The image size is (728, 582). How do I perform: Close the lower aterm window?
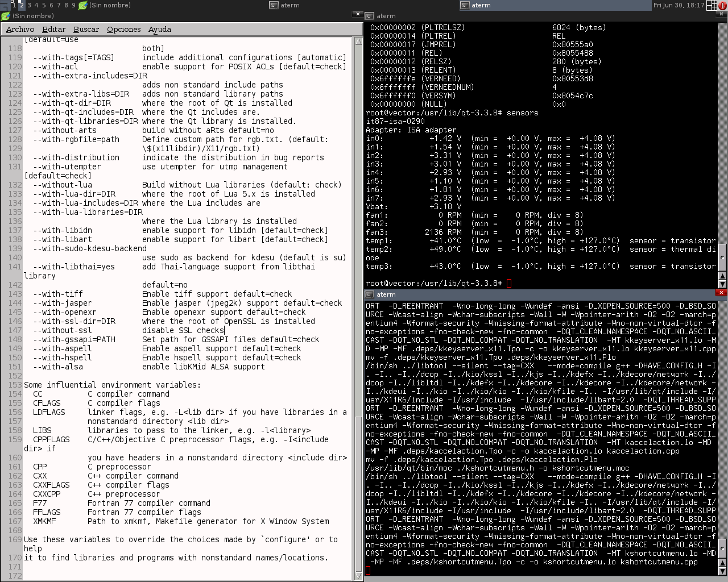pos(721,292)
